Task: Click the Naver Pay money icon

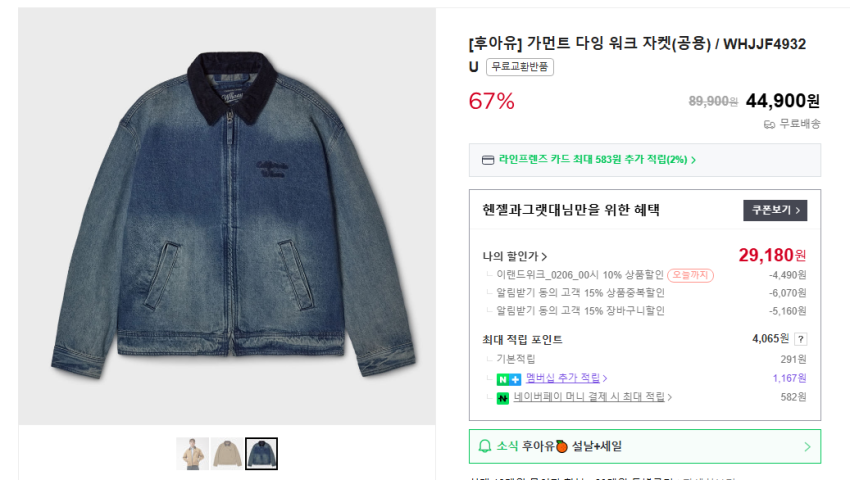Action: coord(503,398)
